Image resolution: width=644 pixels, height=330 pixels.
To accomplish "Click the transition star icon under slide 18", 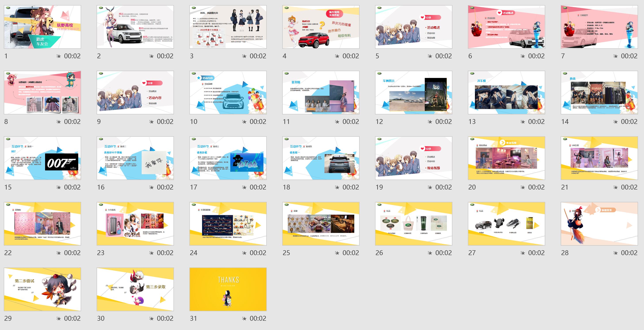I will point(337,187).
